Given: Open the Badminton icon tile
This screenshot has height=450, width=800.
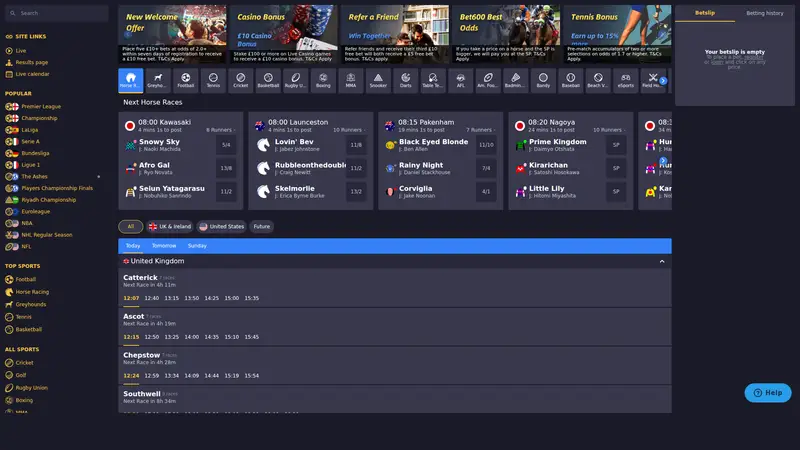Looking at the screenshot, I should pos(515,81).
